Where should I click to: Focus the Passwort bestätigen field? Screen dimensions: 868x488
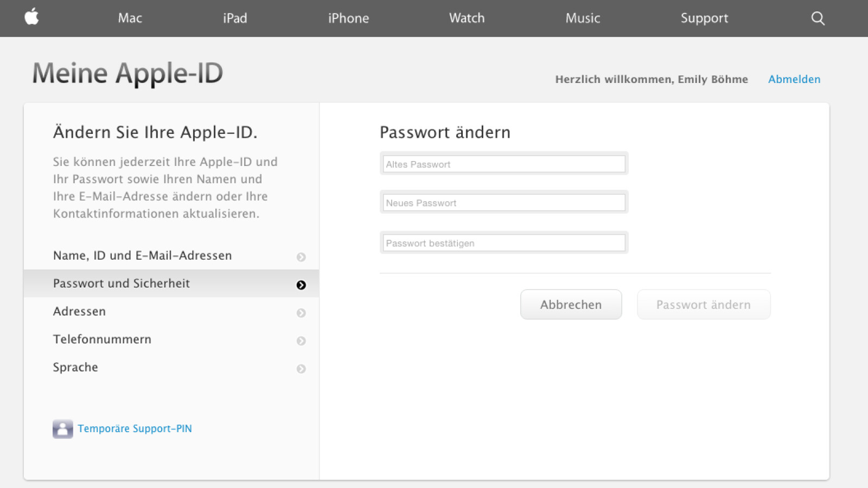504,243
